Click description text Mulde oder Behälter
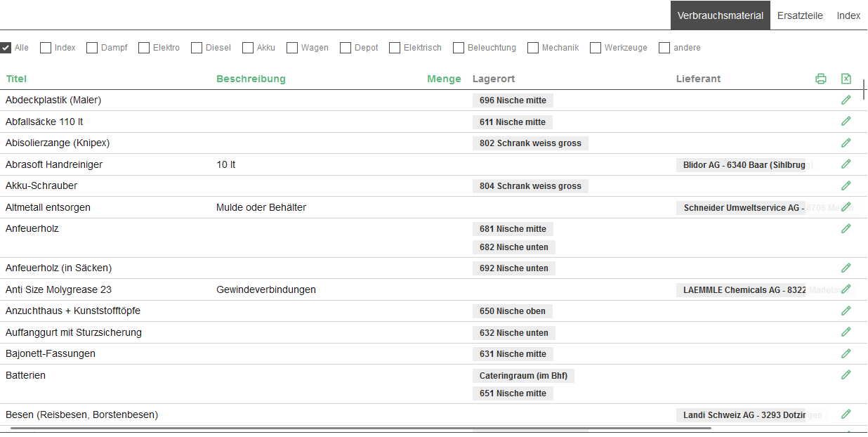 [261, 207]
